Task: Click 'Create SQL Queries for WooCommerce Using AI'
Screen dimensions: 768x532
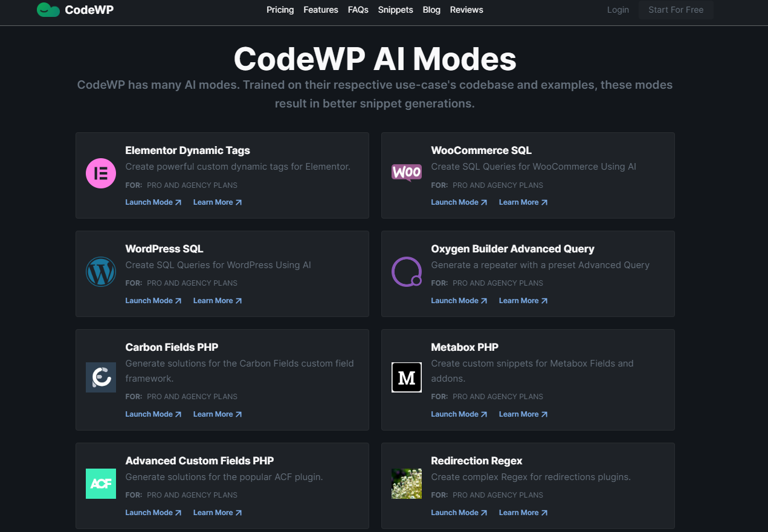Action: [x=534, y=167]
